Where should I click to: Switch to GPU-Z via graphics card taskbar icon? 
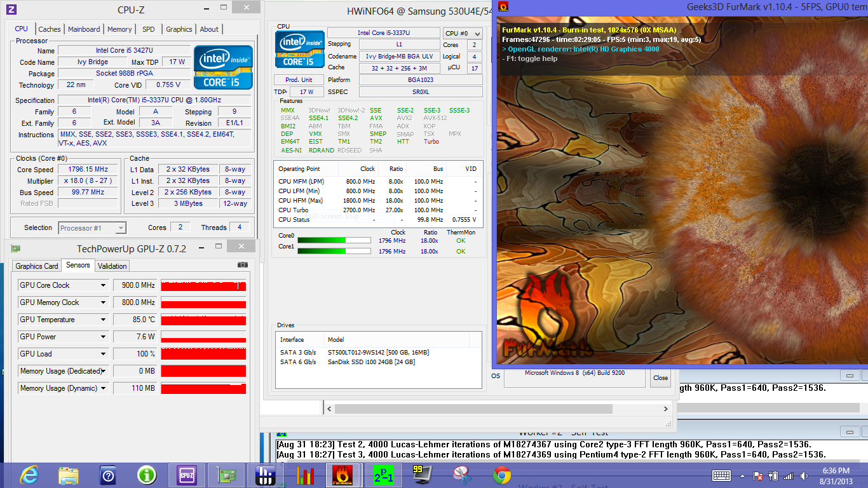tap(226, 475)
